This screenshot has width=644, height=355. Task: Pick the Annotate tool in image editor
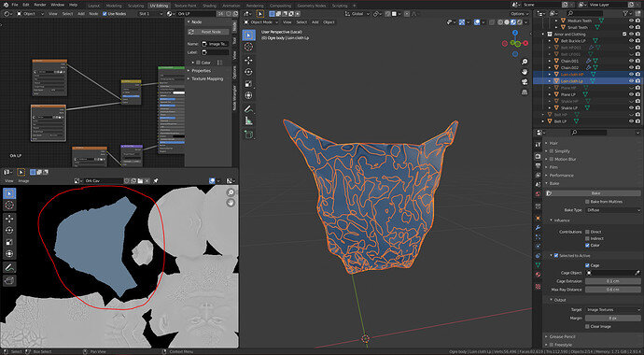[9, 267]
